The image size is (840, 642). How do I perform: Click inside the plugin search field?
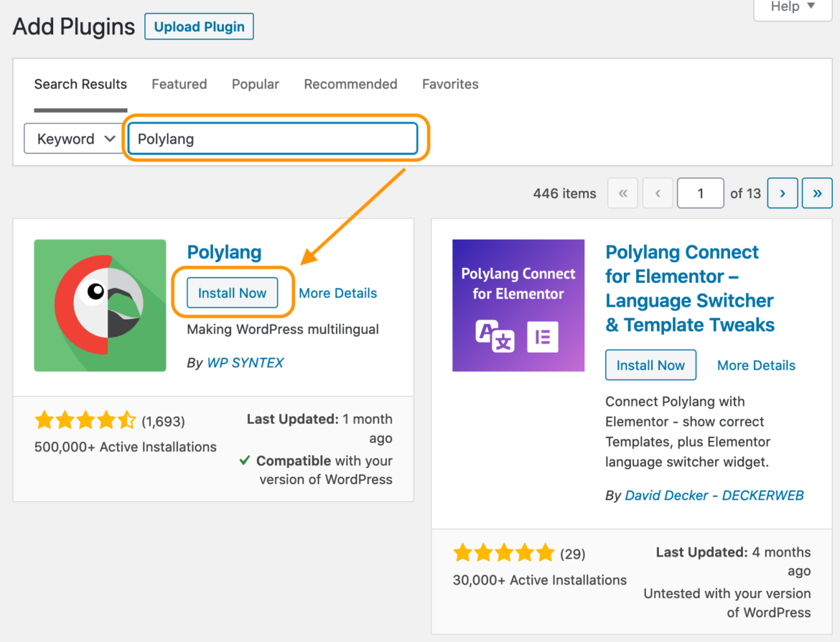click(273, 139)
